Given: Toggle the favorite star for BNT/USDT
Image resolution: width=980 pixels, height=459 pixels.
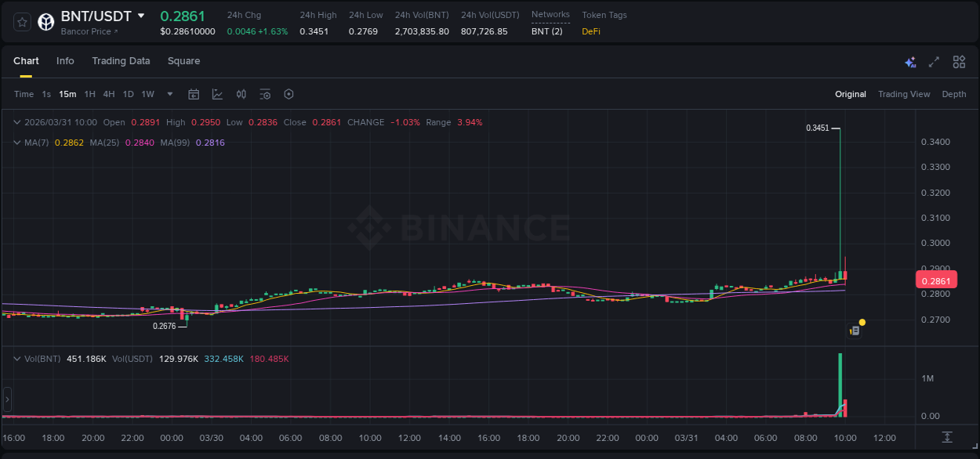Looking at the screenshot, I should pos(21,22).
